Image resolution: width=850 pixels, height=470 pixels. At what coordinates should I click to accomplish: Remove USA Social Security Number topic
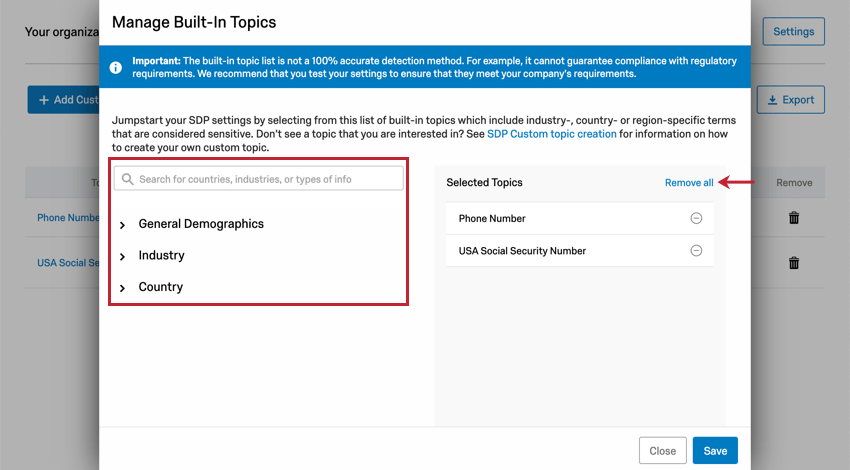[696, 251]
